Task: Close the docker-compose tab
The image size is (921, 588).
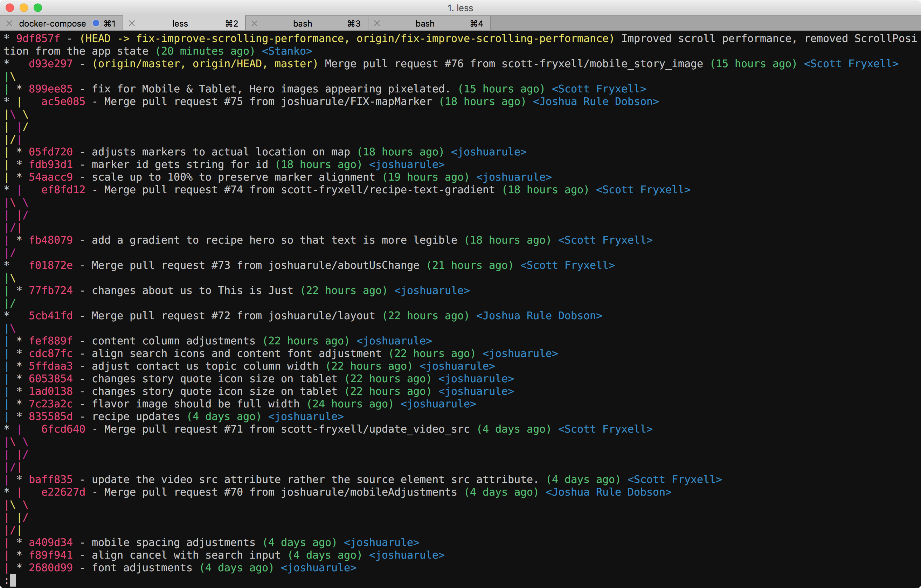Action: pos(9,23)
